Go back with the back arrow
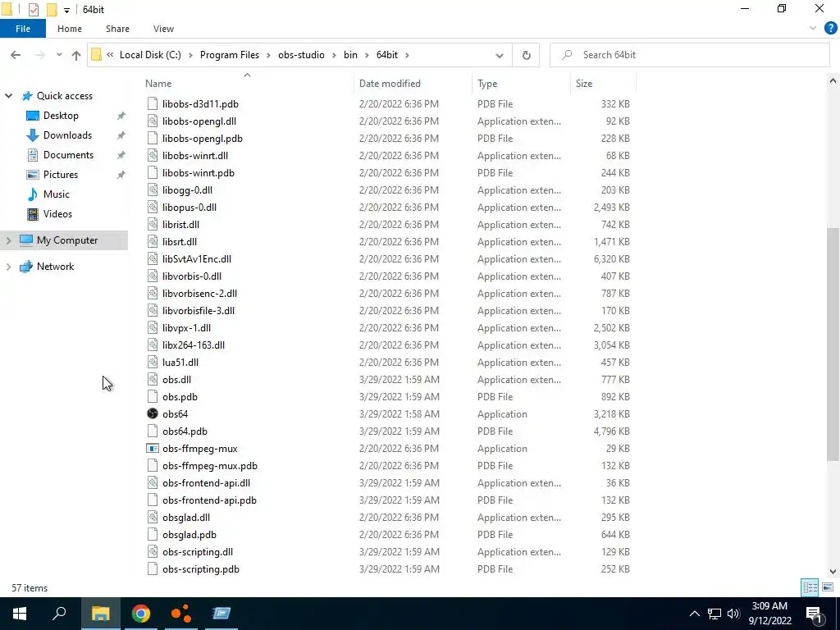The image size is (840, 630). click(16, 55)
